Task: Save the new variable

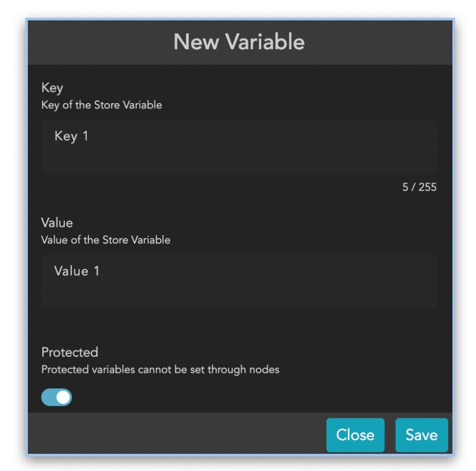Action: tap(421, 435)
